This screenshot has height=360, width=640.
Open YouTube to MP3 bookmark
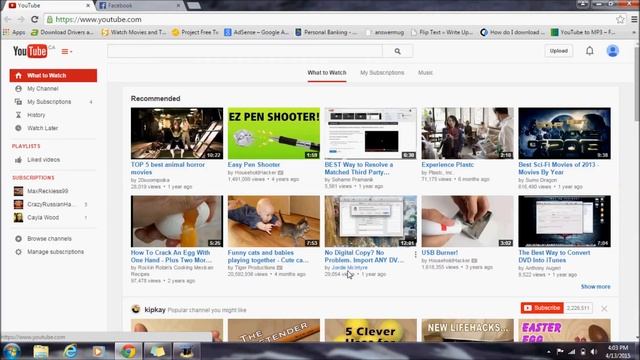583,32
